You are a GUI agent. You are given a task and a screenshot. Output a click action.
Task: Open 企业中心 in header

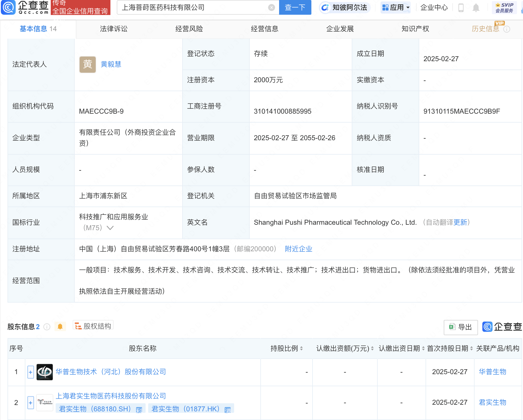(x=434, y=7)
